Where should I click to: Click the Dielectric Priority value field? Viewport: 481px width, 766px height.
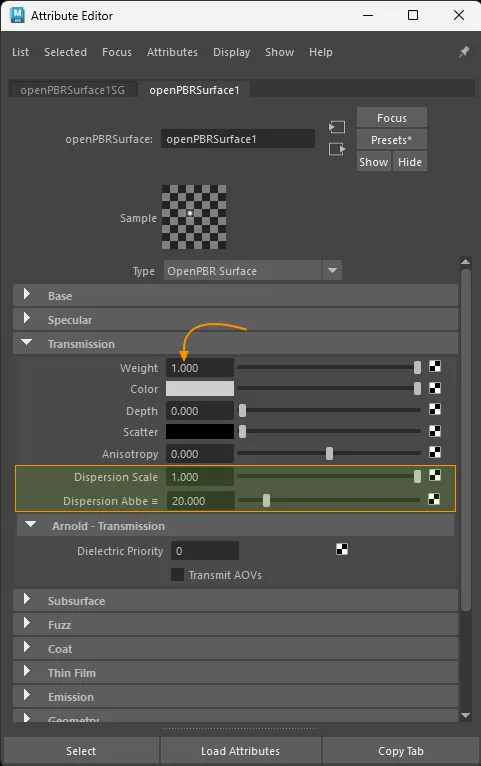[x=205, y=551]
